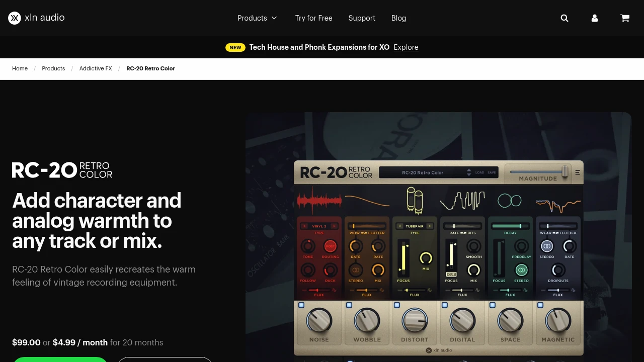644x362 pixels.
Task: Click the Magnetic module flux wave icon
Action: 573,290
